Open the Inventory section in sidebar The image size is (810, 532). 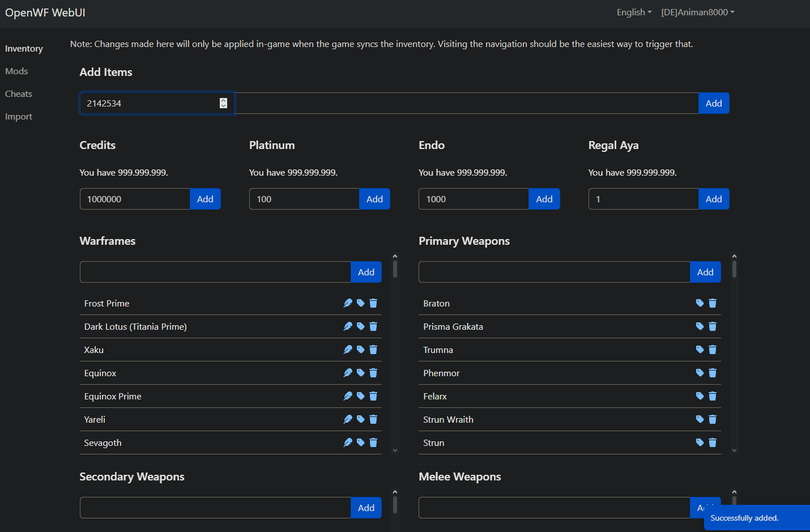24,49
